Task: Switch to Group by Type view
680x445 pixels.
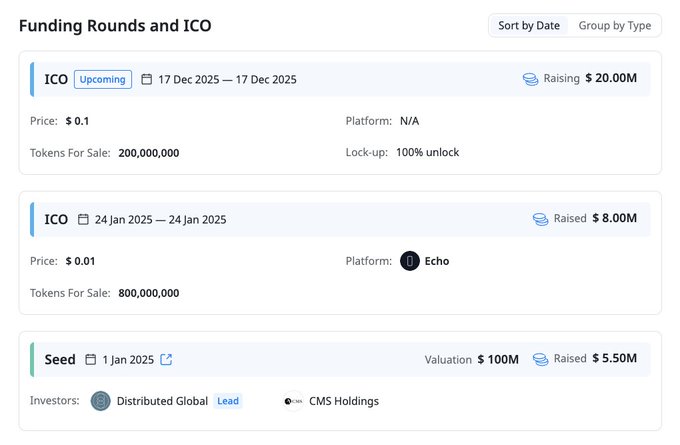Action: [614, 25]
